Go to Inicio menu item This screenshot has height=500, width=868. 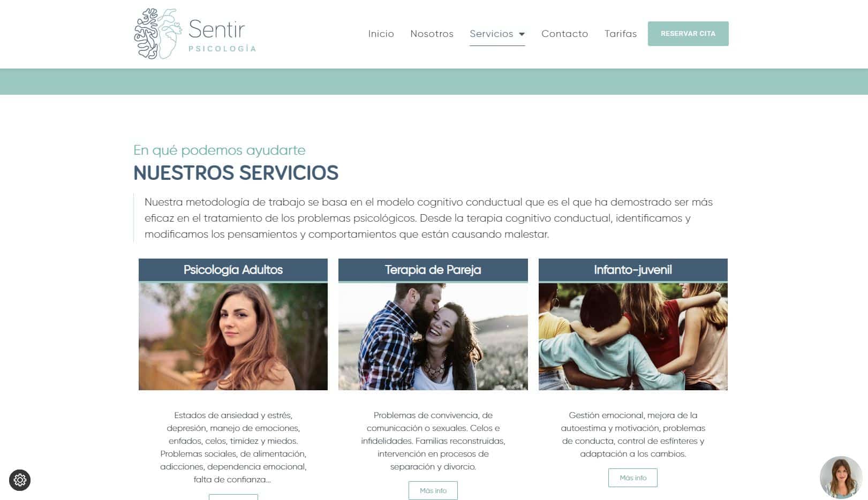[381, 34]
